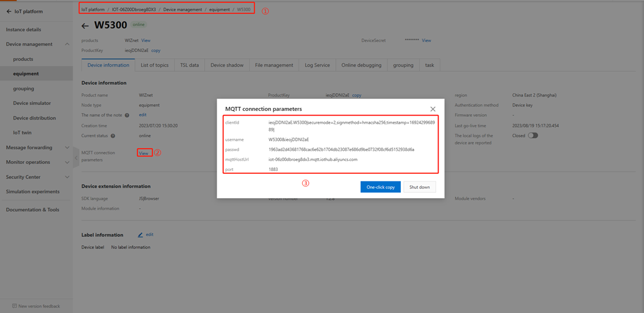Click the Authentication method value Device key
The width and height of the screenshot is (644, 313).
522,105
